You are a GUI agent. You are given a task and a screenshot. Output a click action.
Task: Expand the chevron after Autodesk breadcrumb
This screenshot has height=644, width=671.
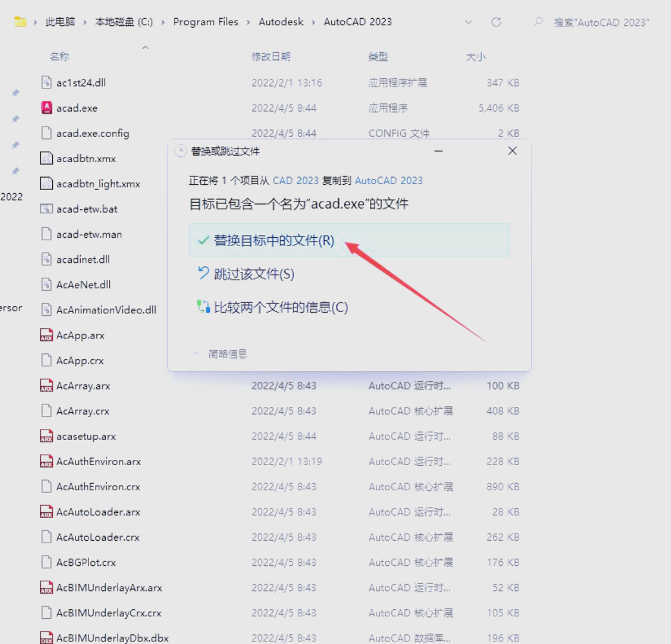click(314, 22)
